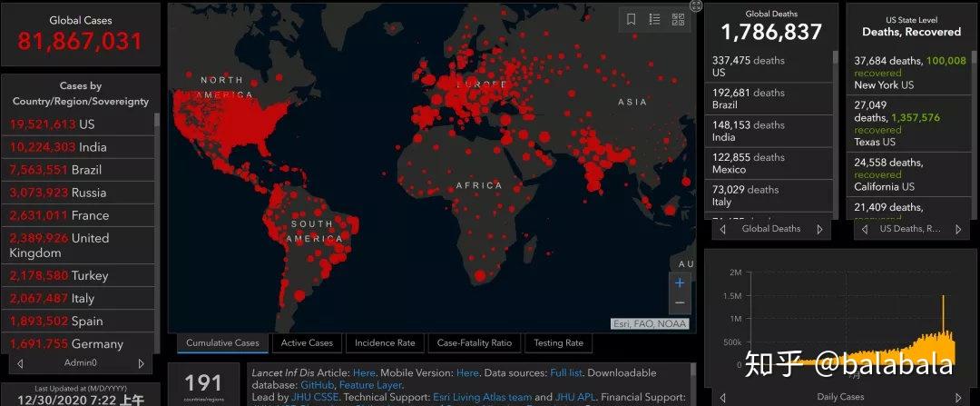Visit the JHU CSSE link

point(315,397)
